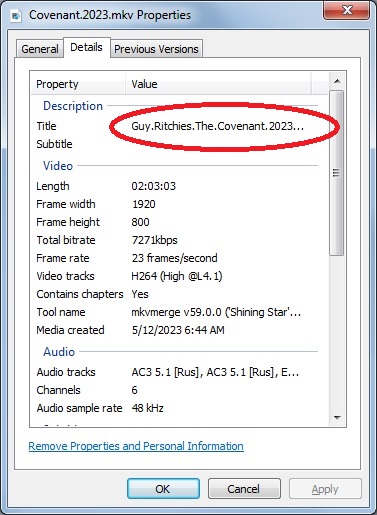The image size is (377, 515).
Task: Click the Description section heading
Action: [73, 106]
